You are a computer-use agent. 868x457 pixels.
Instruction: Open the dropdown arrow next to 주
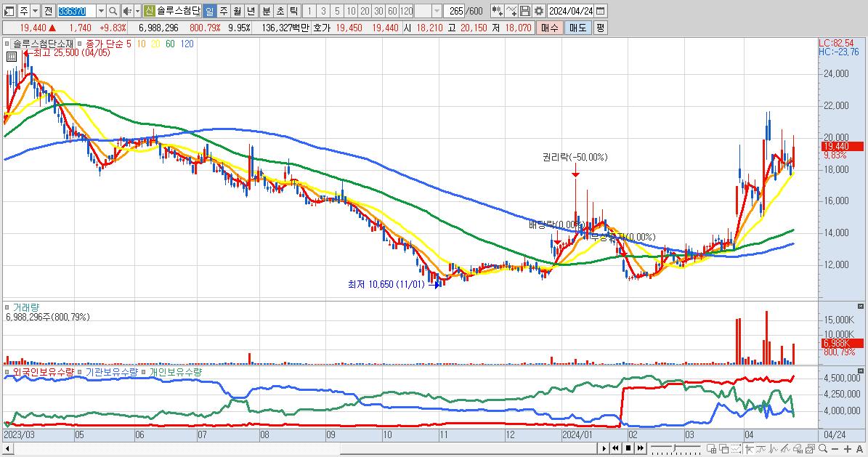36,10
